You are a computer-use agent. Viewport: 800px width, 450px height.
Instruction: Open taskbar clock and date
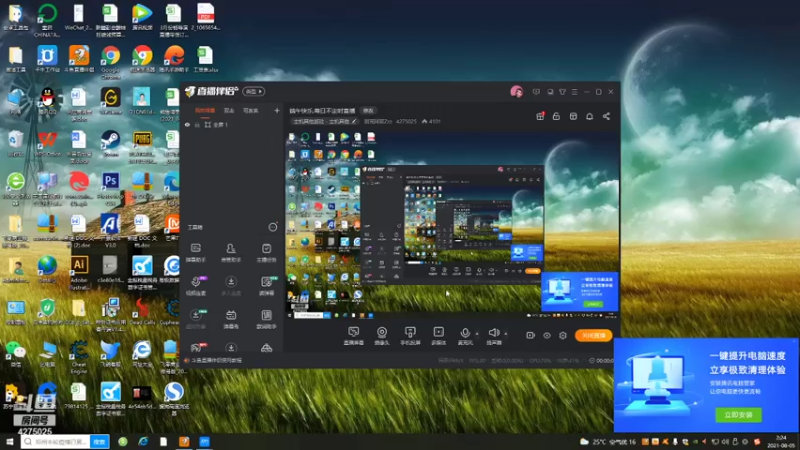coord(781,441)
